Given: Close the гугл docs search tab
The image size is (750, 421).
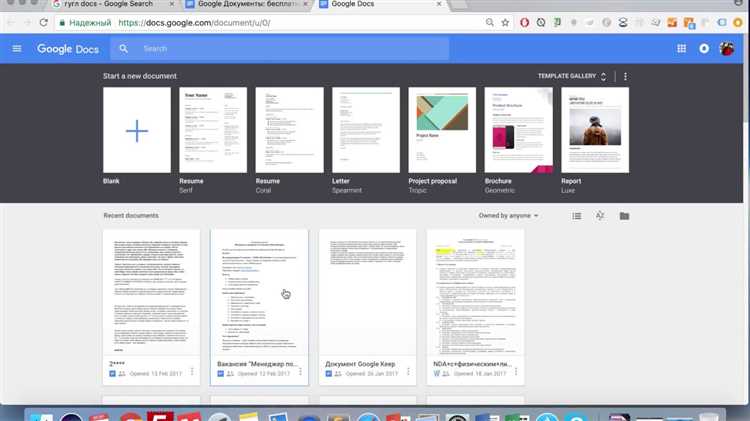Looking at the screenshot, I should (172, 4).
